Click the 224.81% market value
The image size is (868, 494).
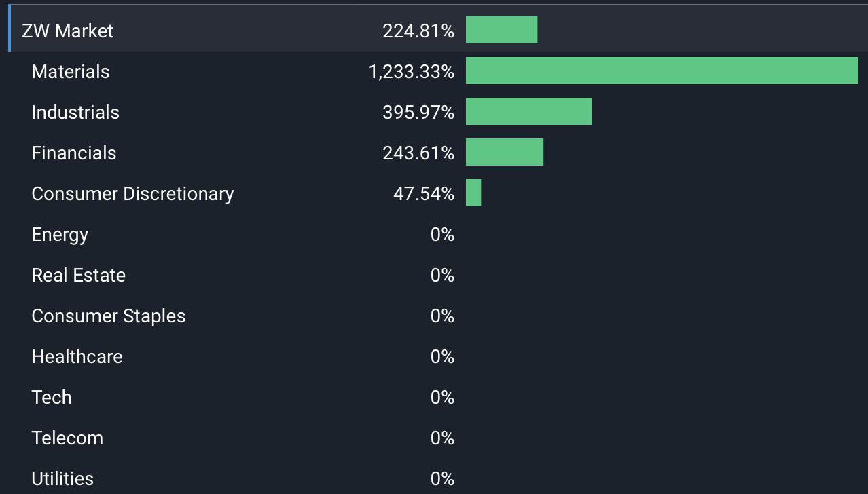coord(418,31)
